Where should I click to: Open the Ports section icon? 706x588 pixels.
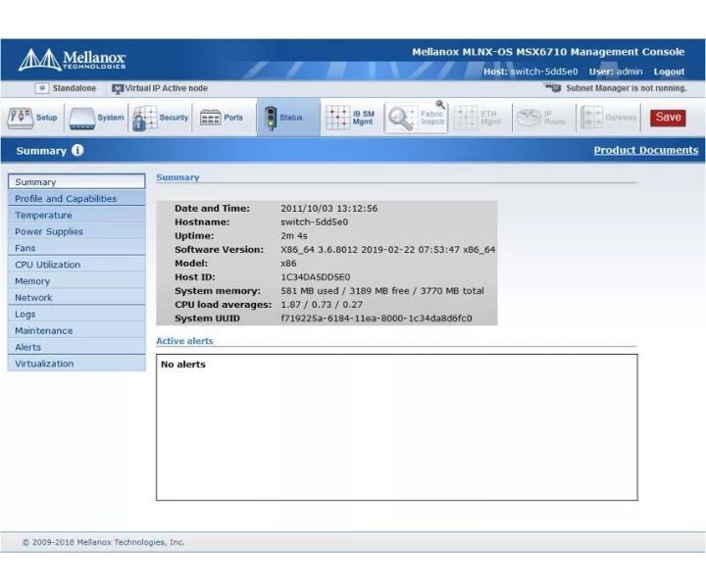[x=210, y=118]
